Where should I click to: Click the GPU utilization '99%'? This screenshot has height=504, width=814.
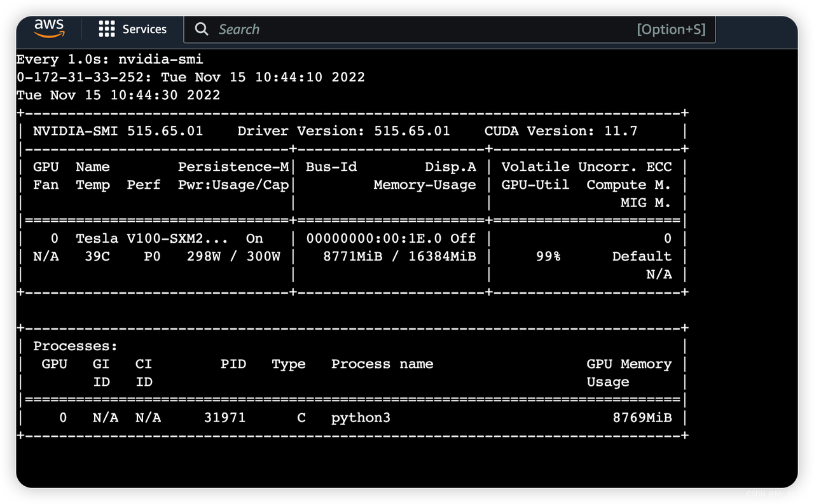tap(548, 256)
